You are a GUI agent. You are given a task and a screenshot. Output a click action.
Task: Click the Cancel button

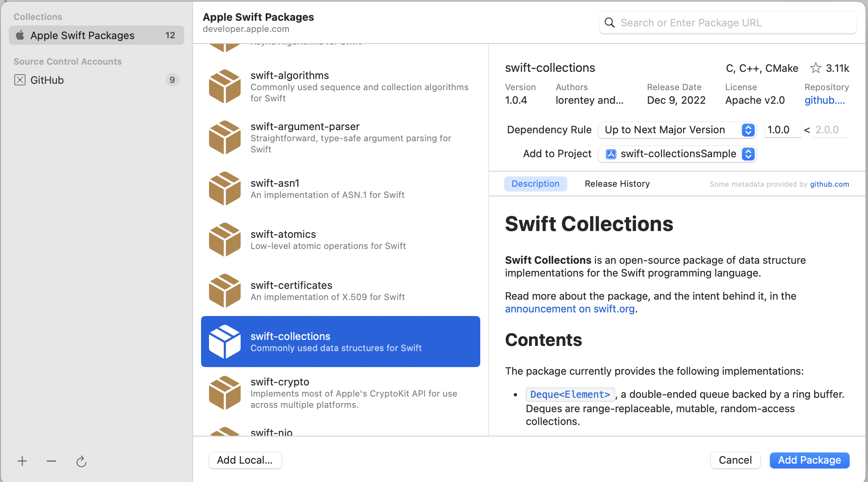coord(735,460)
